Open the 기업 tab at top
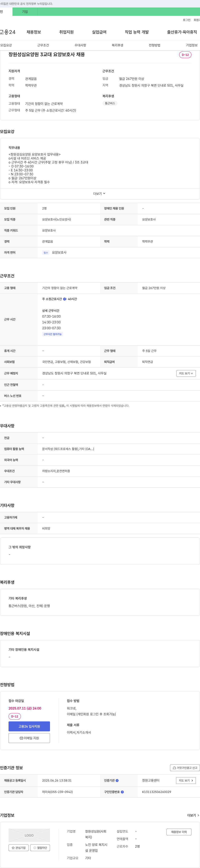This screenshot has height=868, width=200. pyautogui.click(x=25, y=12)
